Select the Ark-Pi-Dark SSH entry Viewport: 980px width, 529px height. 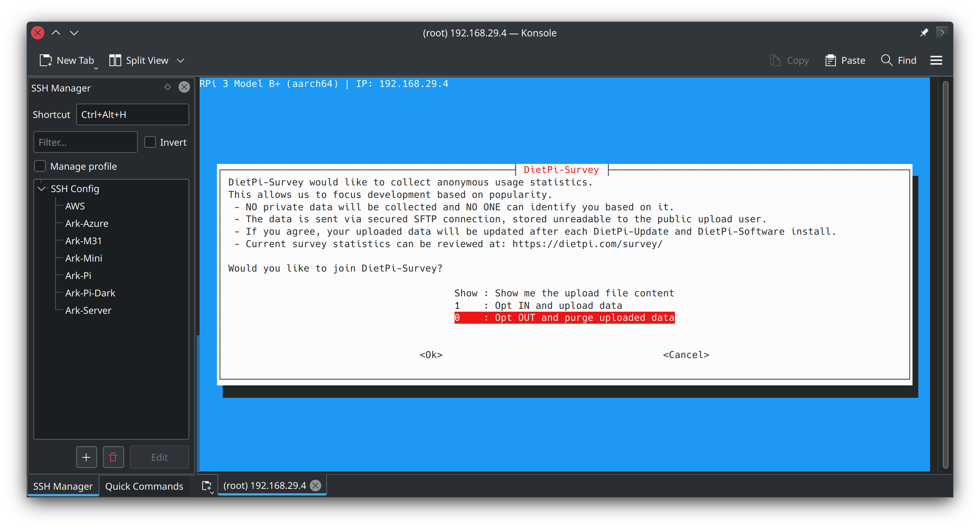pyautogui.click(x=90, y=293)
